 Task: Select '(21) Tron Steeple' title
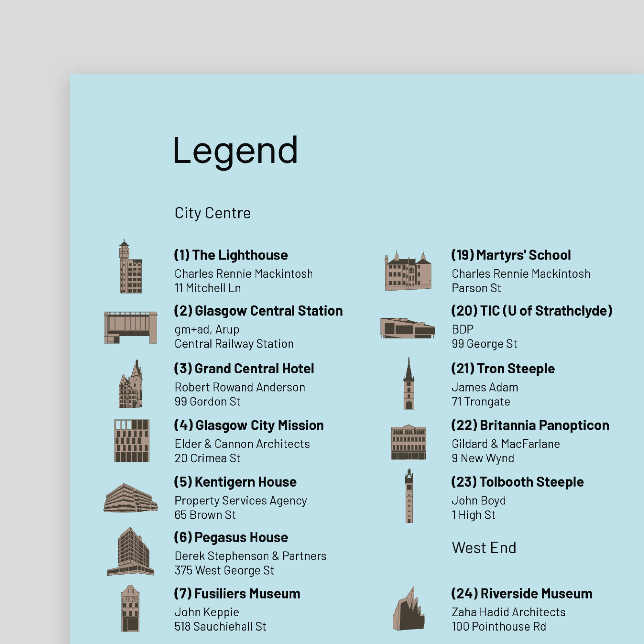point(503,369)
